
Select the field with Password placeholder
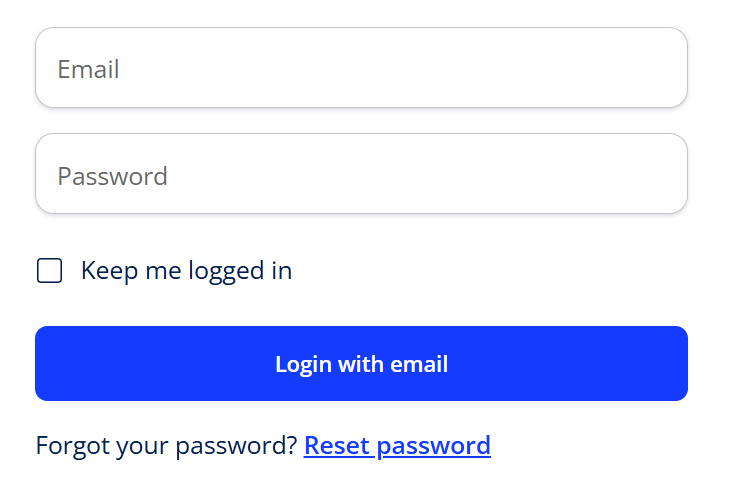coord(361,174)
